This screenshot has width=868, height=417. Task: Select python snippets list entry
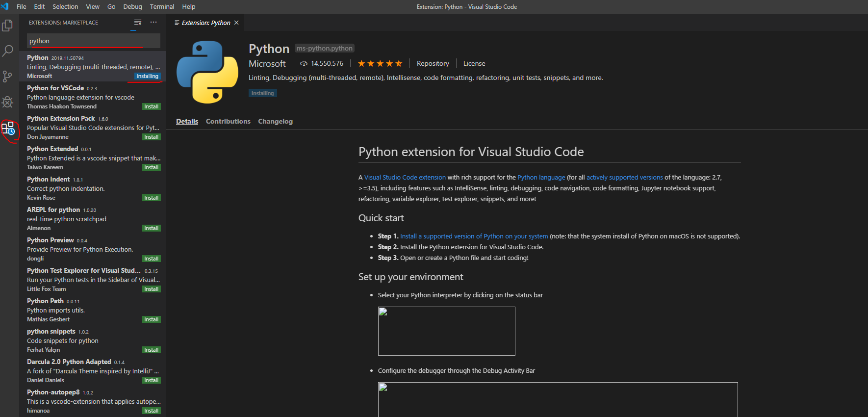coord(93,340)
